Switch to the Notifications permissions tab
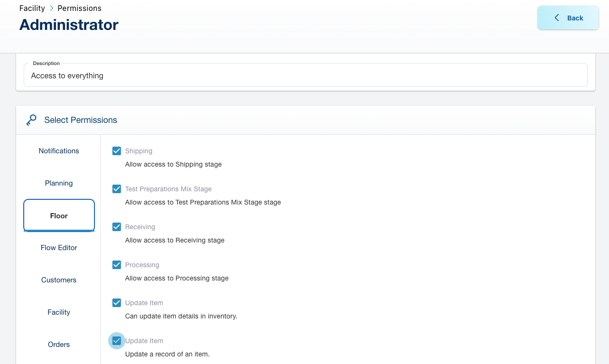609x364 pixels. pos(59,151)
